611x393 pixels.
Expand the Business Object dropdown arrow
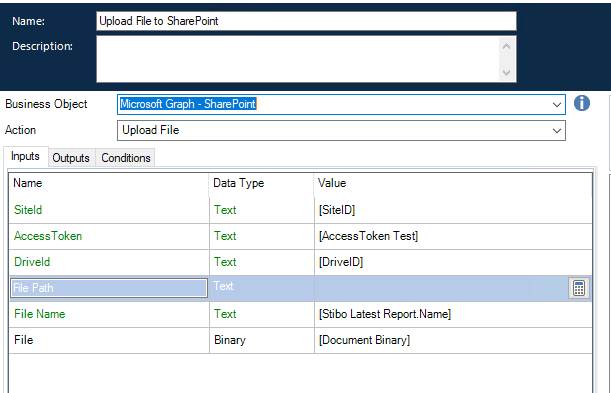(556, 104)
